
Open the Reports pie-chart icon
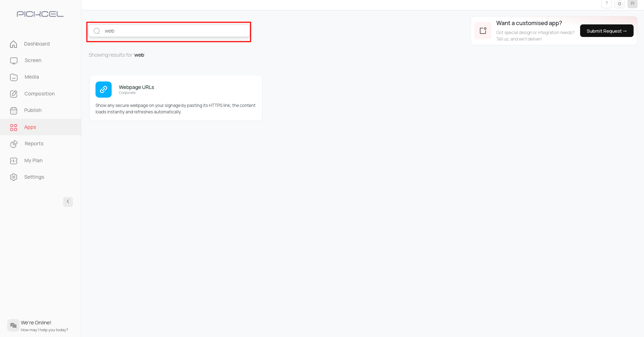(x=14, y=144)
